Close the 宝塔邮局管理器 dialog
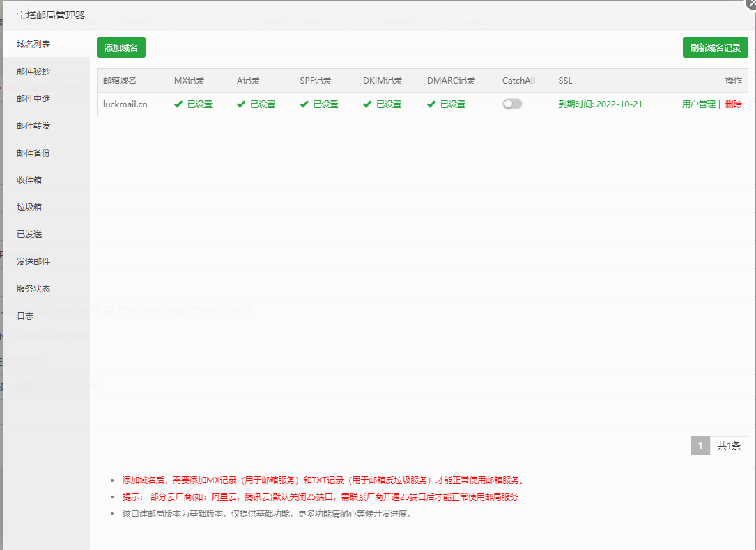This screenshot has height=550, width=756. click(752, 3)
